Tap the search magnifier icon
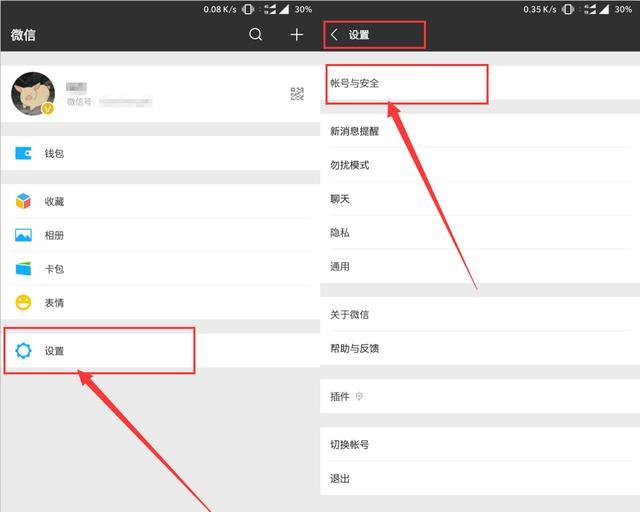The image size is (640, 512). [256, 35]
